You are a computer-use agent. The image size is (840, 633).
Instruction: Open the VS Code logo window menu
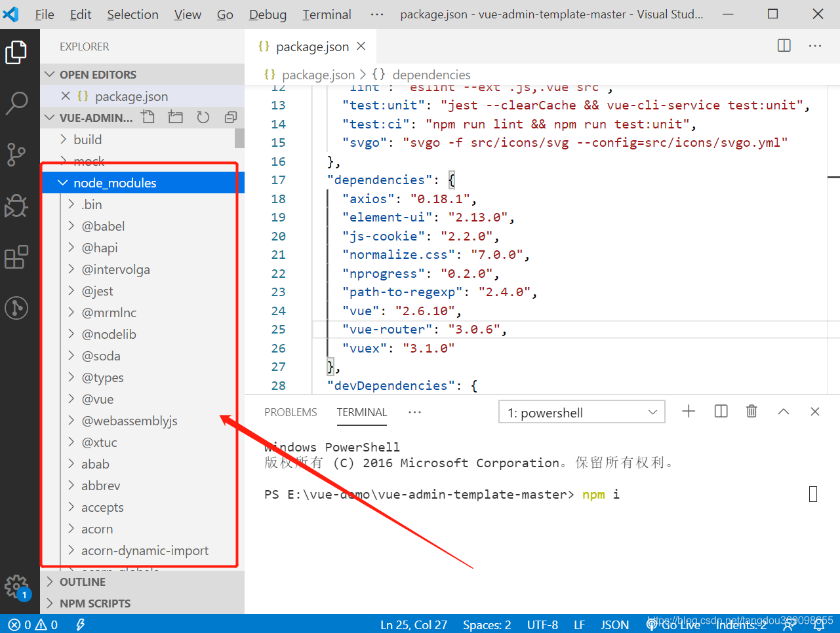point(11,14)
